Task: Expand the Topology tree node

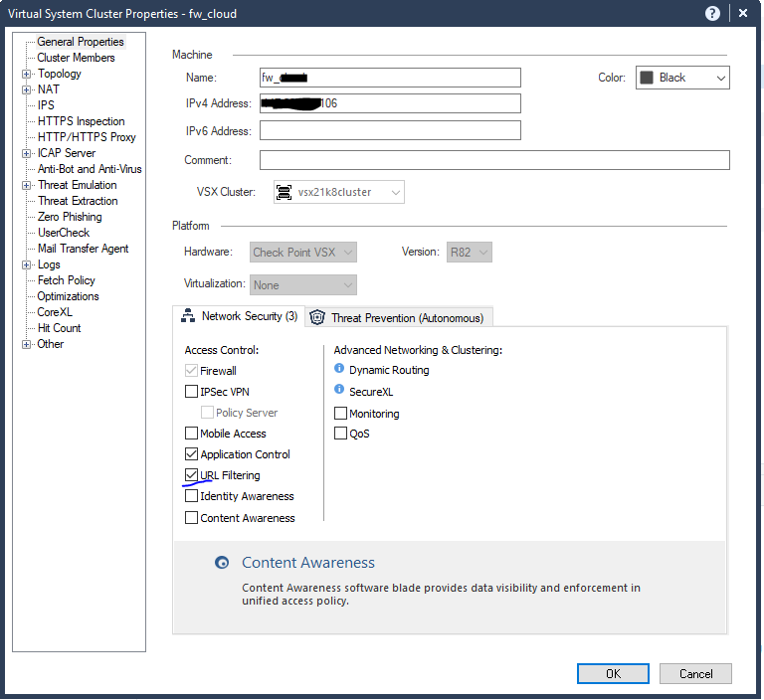Action: [26, 74]
